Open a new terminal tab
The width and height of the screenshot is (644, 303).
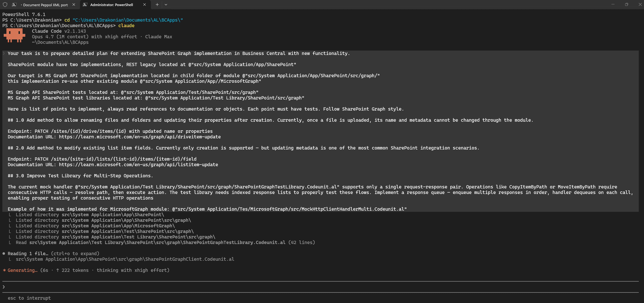(157, 5)
